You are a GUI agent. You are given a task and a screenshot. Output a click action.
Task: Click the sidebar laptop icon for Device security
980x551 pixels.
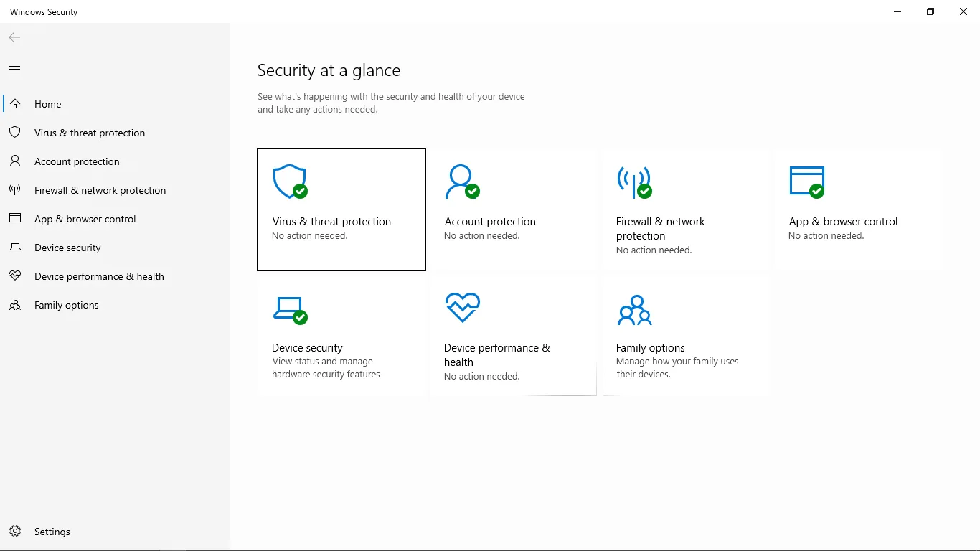pyautogui.click(x=15, y=248)
